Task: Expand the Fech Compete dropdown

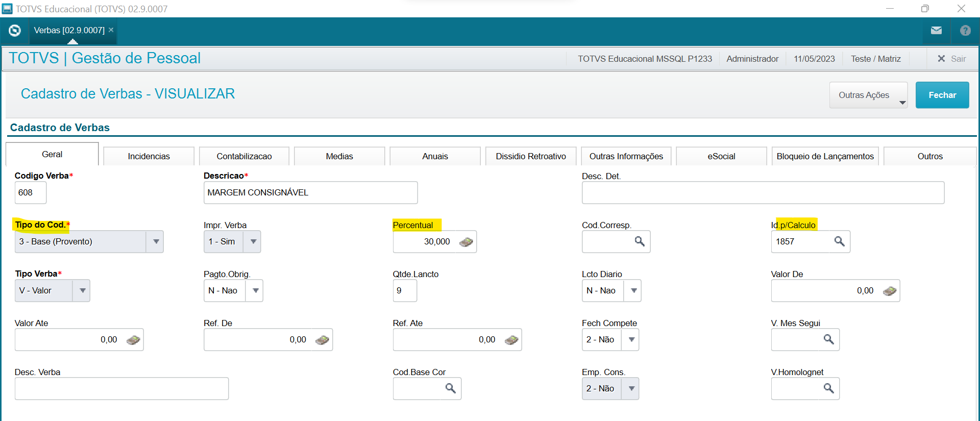Action: pos(631,340)
